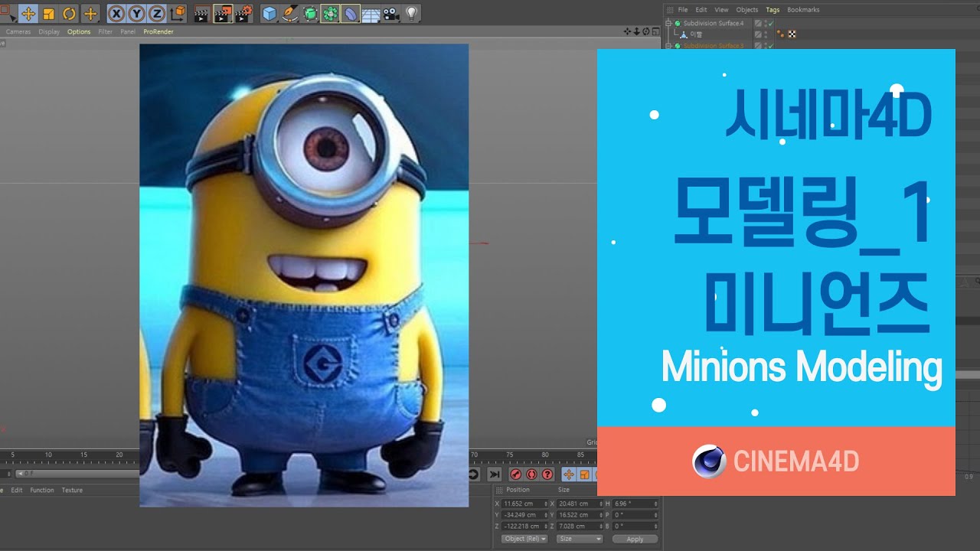This screenshot has height=551, width=980.
Task: Open the viewport Cameras menu
Action: pyautogui.click(x=18, y=31)
